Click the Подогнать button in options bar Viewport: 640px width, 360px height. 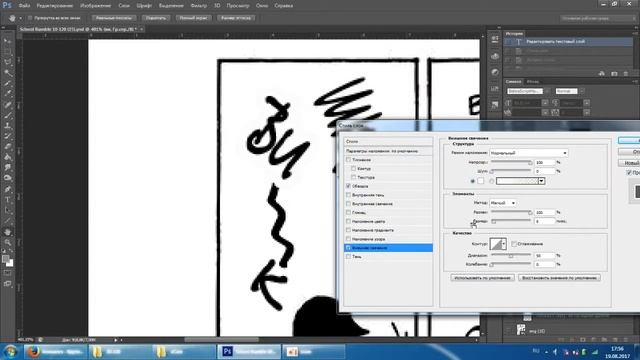tap(156, 18)
